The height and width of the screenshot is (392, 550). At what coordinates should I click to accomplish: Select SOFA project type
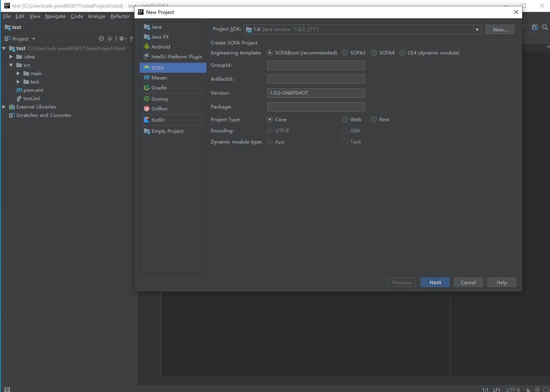(173, 68)
